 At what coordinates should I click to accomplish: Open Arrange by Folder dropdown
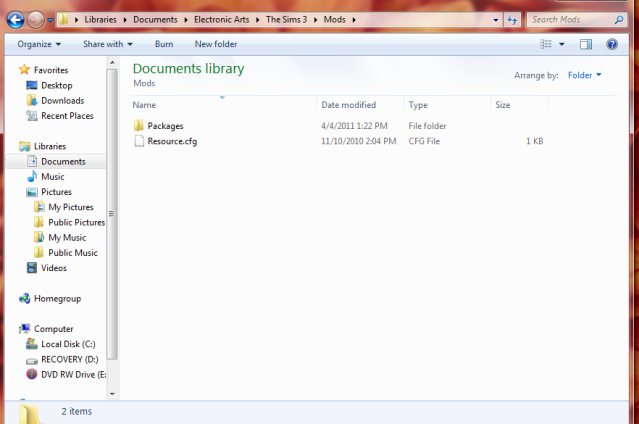click(584, 75)
